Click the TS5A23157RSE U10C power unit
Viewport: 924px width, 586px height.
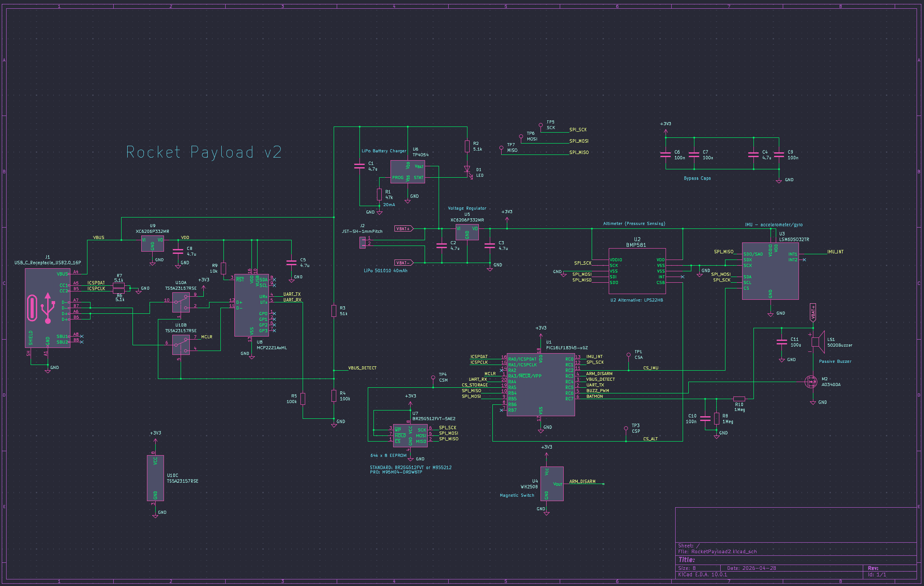click(155, 478)
